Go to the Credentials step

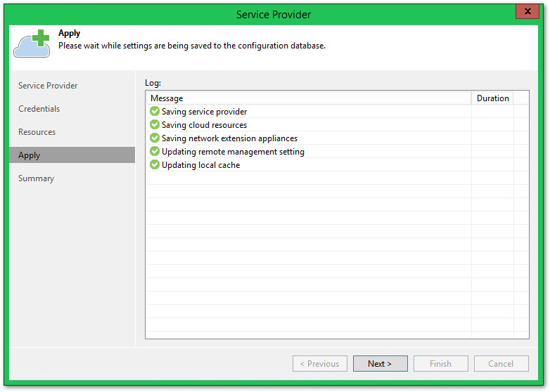tap(39, 109)
